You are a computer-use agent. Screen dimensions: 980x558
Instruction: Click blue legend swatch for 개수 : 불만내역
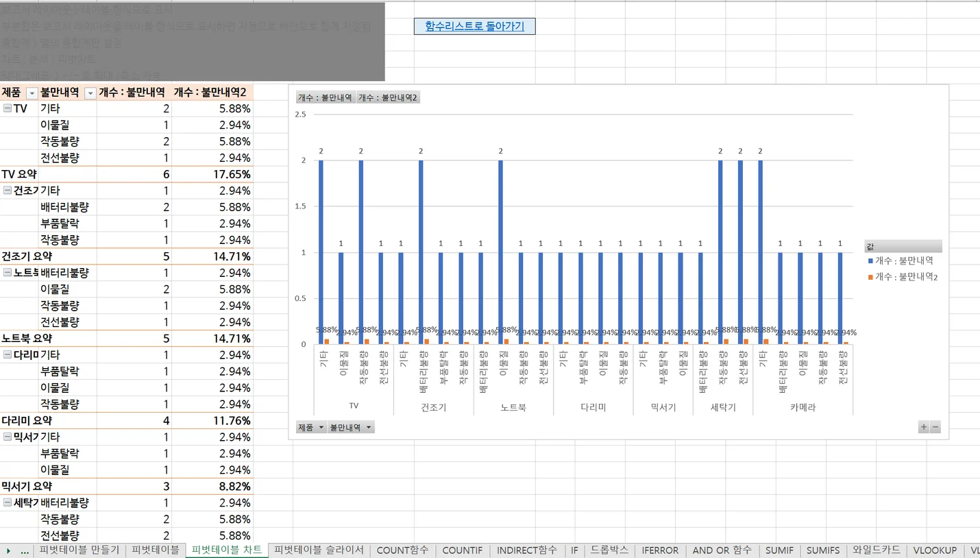click(x=870, y=260)
